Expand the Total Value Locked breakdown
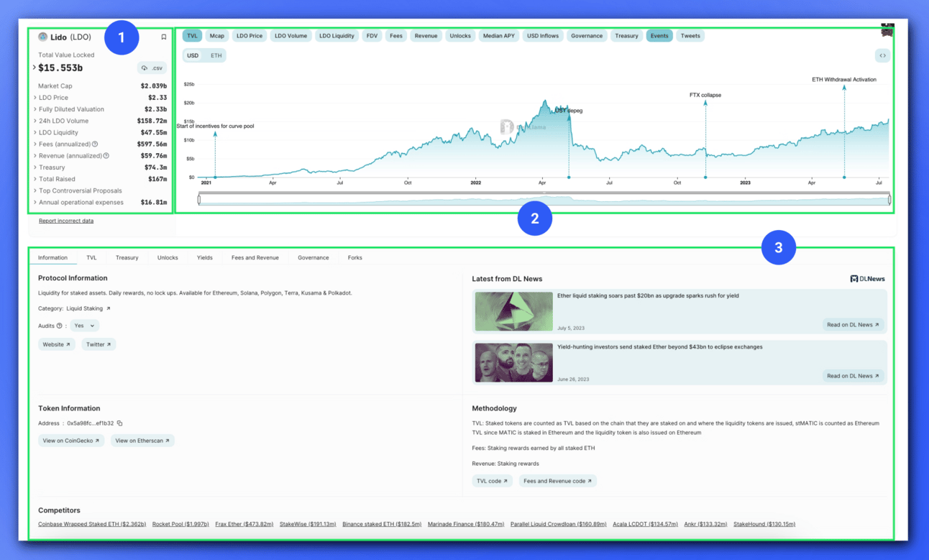Viewport: 929px width, 560px height. click(x=35, y=68)
